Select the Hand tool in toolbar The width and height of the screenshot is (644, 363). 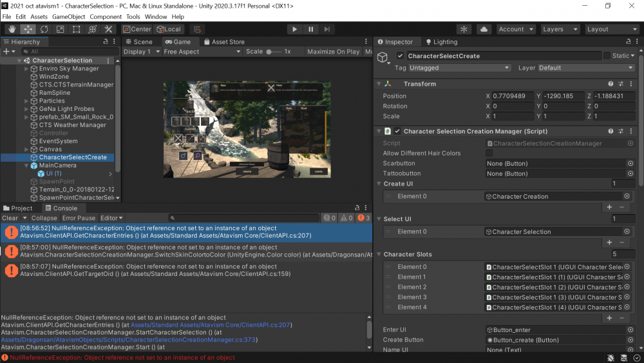pos(12,29)
